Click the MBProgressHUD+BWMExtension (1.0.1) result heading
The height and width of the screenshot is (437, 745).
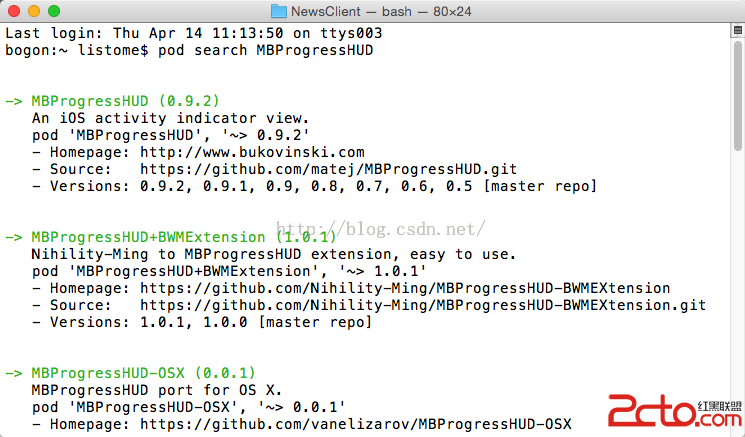184,237
